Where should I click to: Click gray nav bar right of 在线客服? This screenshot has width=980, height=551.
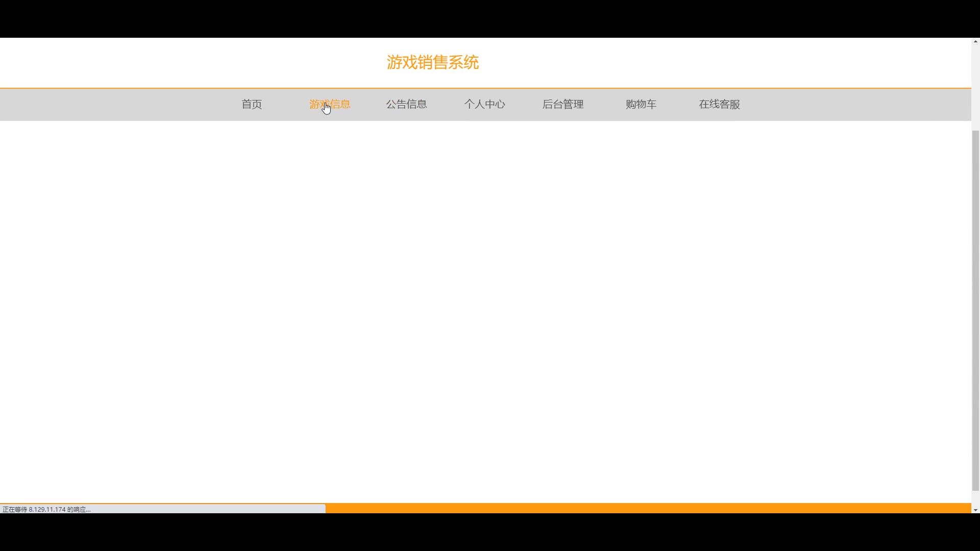[857, 105]
